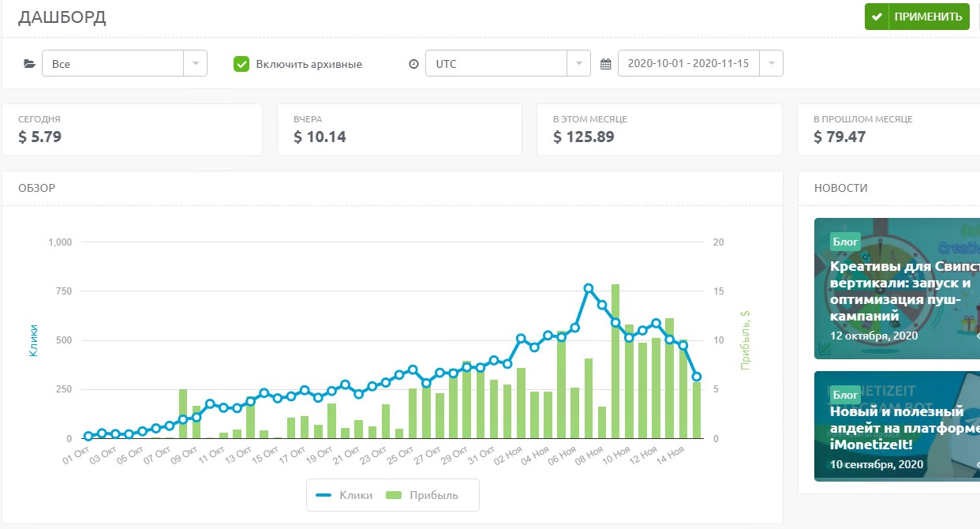Viewport: 980px width, 529px height.
Task: Click the calendar icon by the date range
Action: click(x=606, y=64)
